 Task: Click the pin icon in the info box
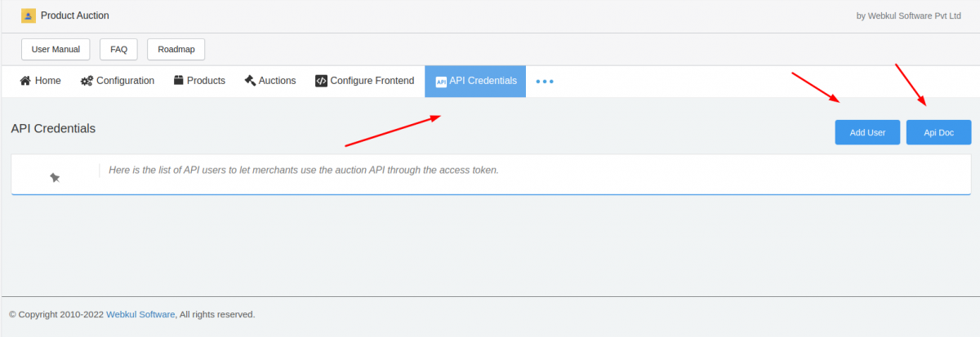click(x=55, y=177)
